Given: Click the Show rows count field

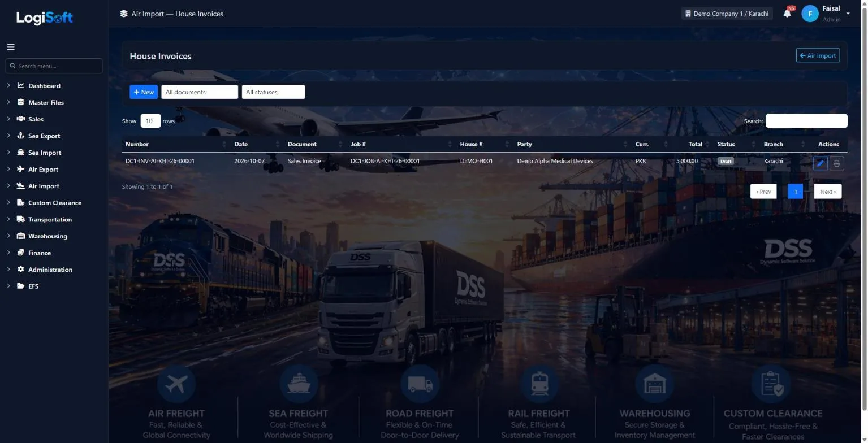Looking at the screenshot, I should [150, 121].
